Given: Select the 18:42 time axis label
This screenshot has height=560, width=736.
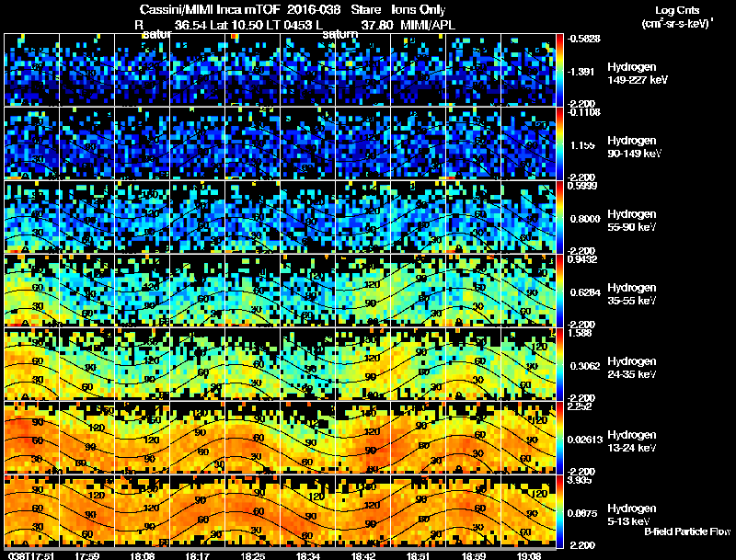Looking at the screenshot, I should [x=363, y=555].
